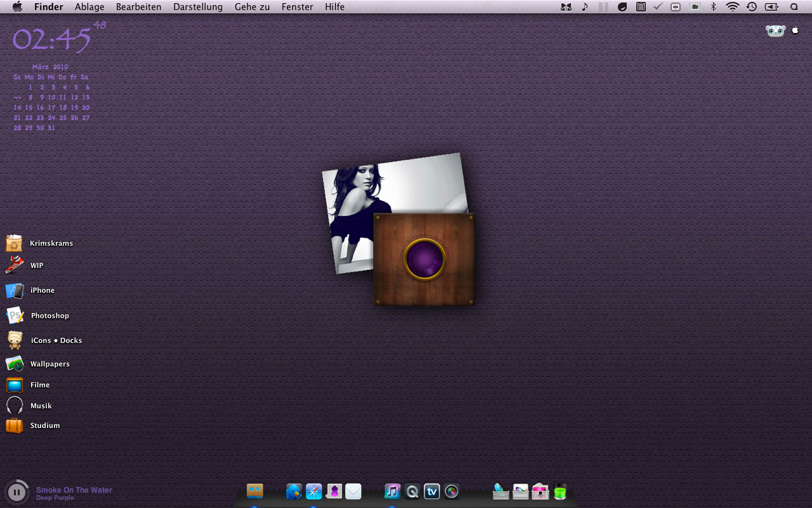Image resolution: width=812 pixels, height=508 pixels.
Task: Open the Hilfe menu
Action: click(335, 7)
